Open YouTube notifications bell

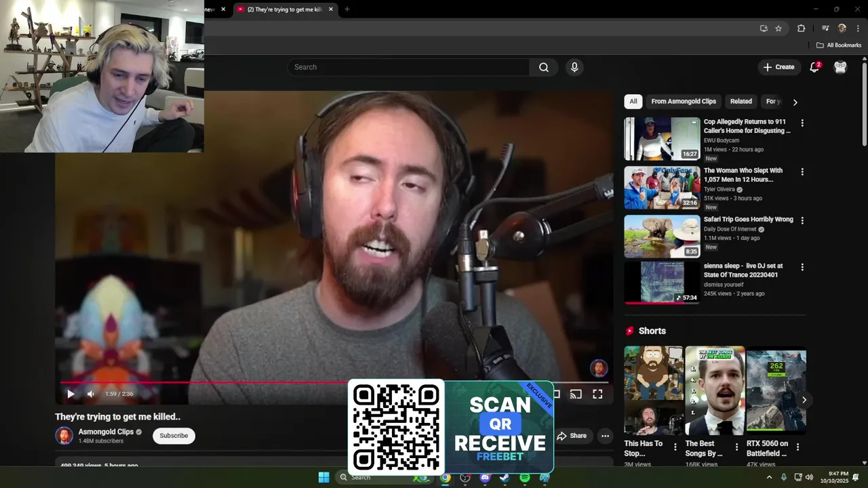[x=815, y=67]
